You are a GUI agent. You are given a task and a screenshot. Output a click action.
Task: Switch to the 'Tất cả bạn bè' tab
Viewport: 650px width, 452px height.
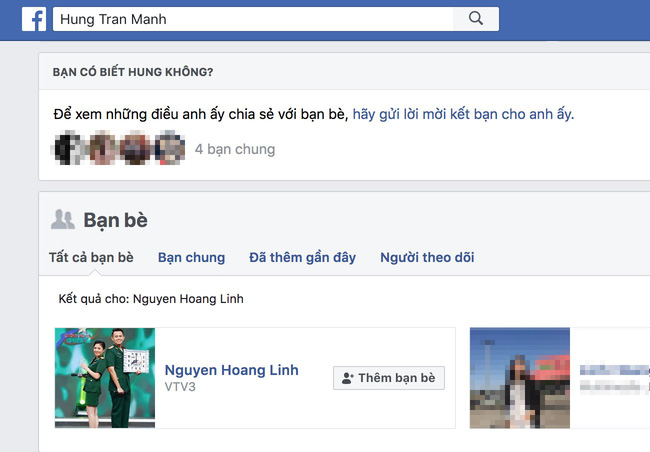91,257
